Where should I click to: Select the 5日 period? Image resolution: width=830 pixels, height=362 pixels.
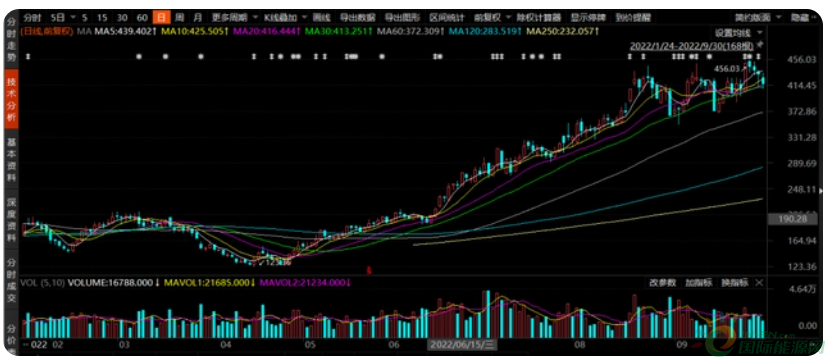[57, 17]
